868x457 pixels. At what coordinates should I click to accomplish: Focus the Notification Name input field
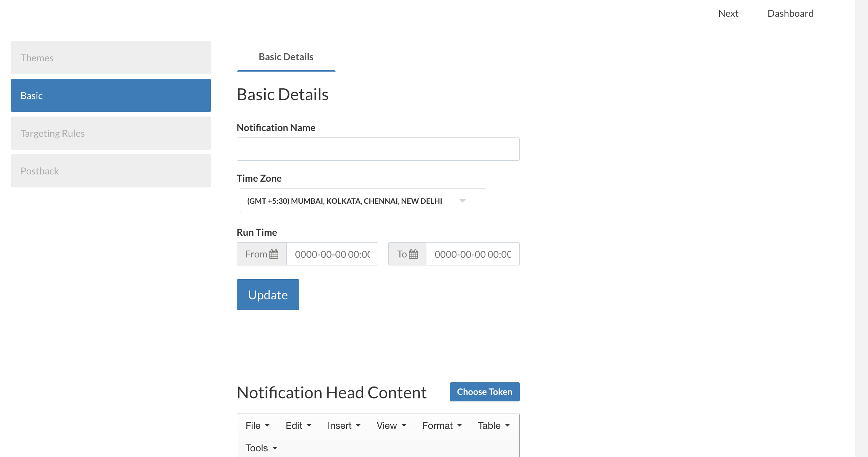(x=378, y=149)
